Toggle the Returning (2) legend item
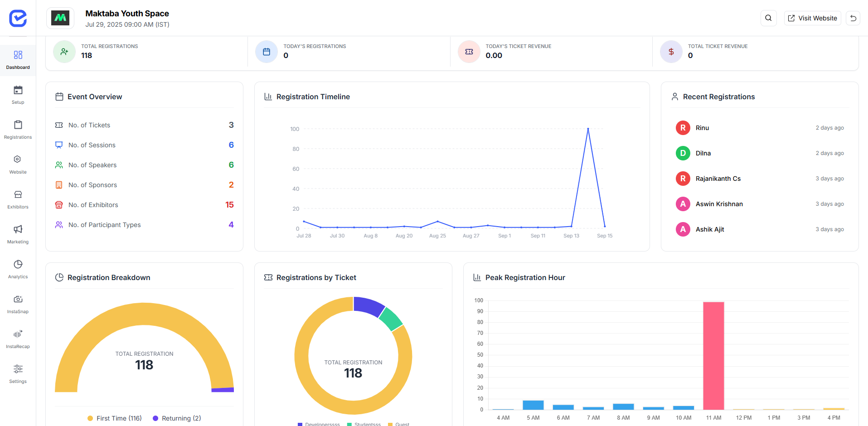 point(177,418)
